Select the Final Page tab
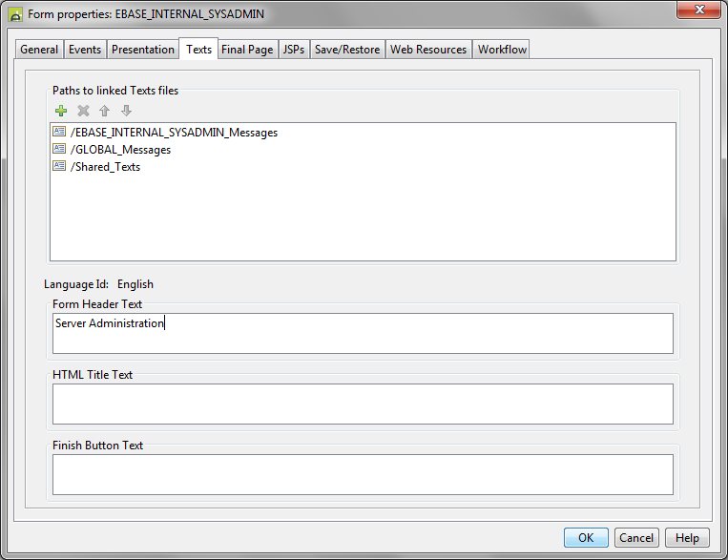The image size is (728, 560). point(247,50)
